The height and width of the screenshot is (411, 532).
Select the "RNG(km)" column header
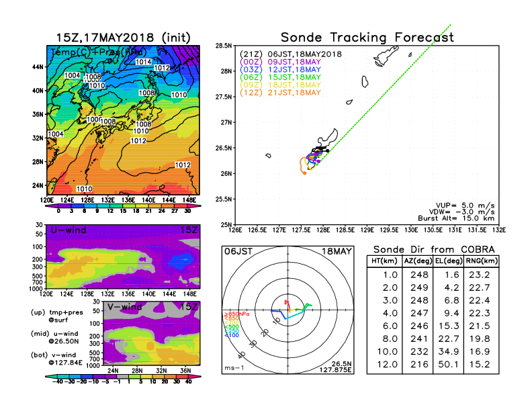[482, 261]
